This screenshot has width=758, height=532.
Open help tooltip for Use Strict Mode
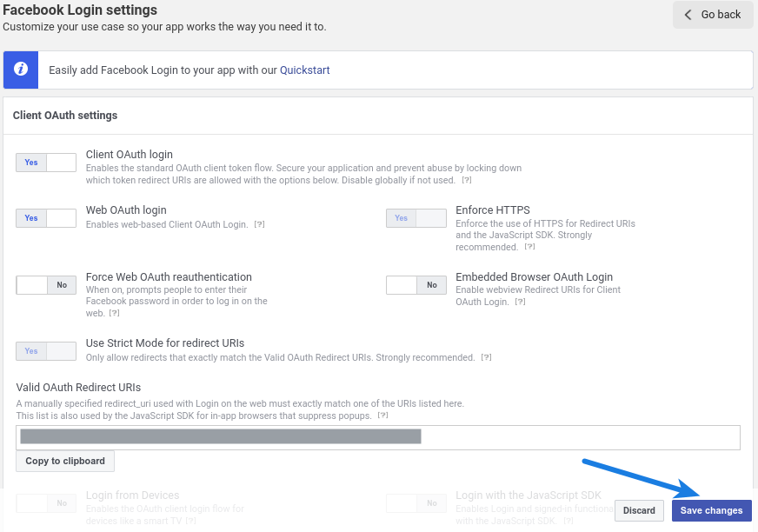coord(486,357)
